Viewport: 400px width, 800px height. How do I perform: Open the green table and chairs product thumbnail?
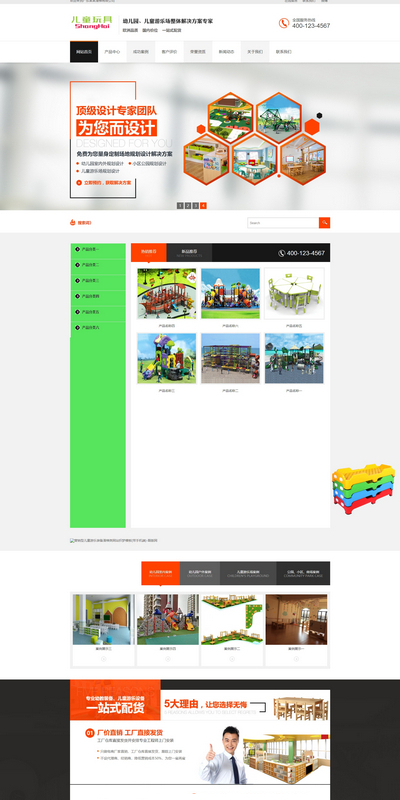(x=294, y=293)
